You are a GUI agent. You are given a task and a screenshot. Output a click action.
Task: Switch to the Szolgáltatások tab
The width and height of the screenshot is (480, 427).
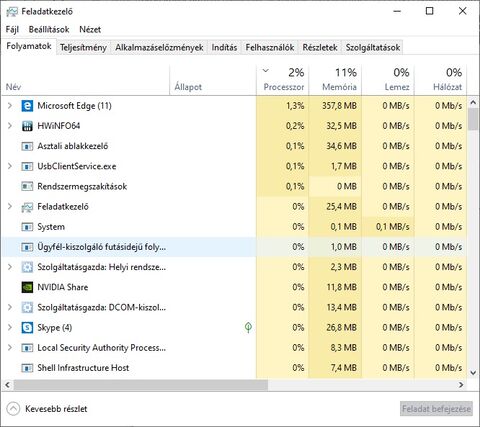pos(373,48)
